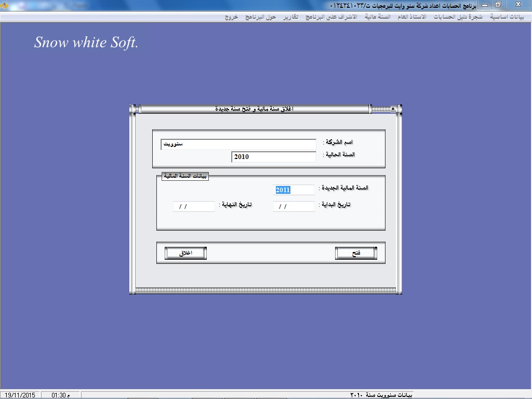The height and width of the screenshot is (399, 532).
Task: Open the الاشراف على البرنامج menu
Action: (x=331, y=17)
